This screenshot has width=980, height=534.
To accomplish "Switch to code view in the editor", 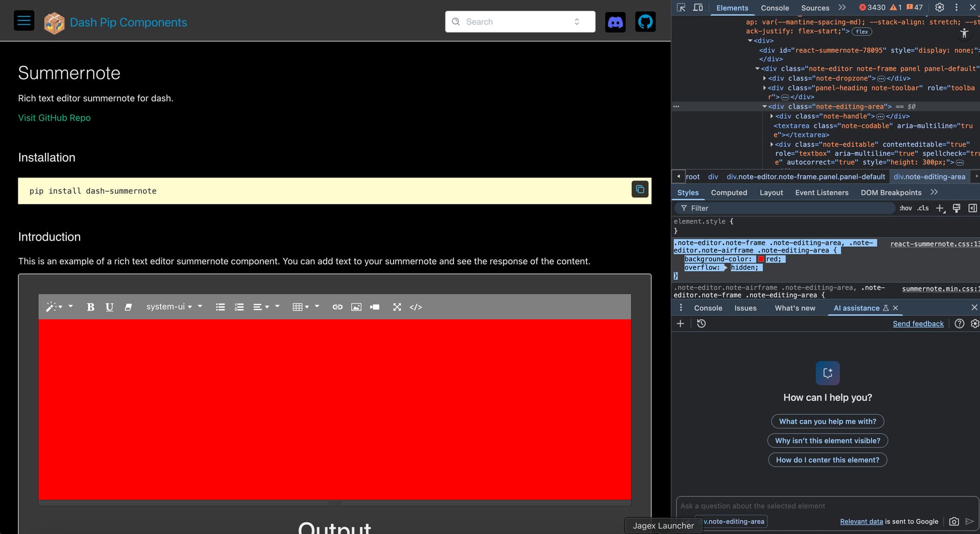I will coord(416,307).
